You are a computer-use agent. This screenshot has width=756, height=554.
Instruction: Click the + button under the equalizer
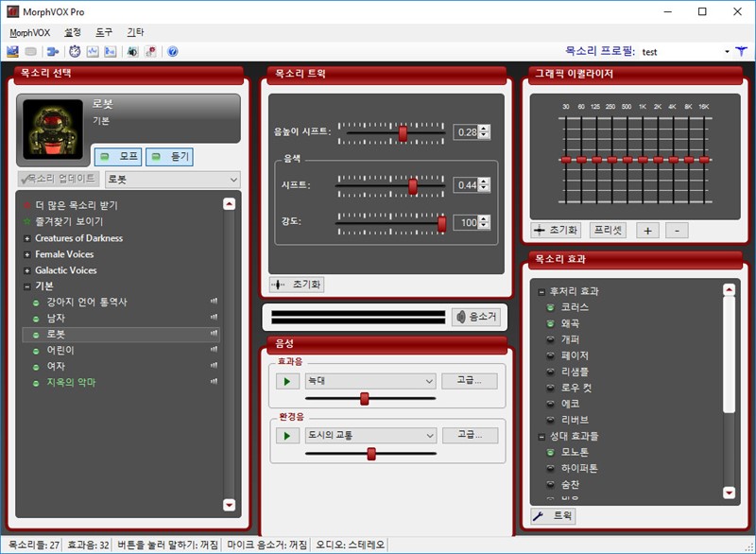pos(646,230)
